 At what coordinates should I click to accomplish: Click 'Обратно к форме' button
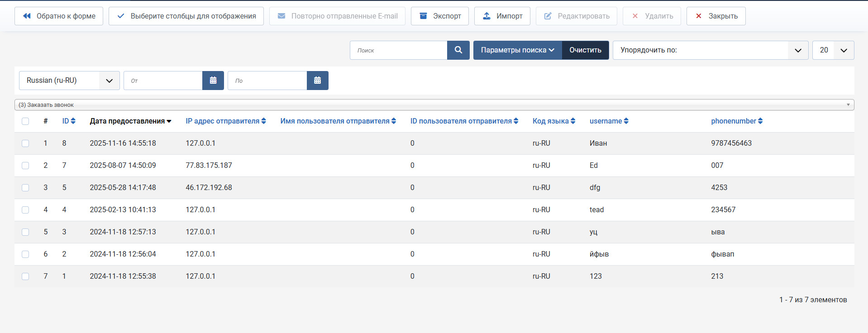click(x=59, y=16)
